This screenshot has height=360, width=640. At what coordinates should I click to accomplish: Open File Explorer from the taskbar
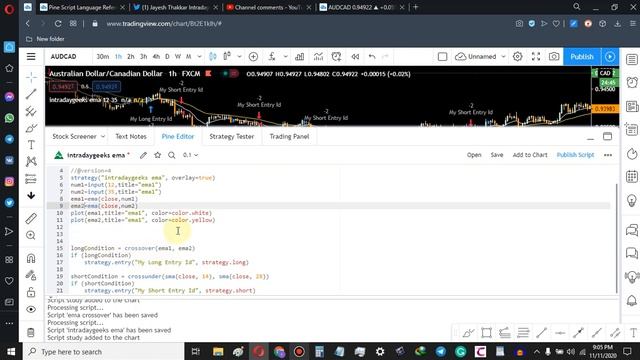(218, 351)
